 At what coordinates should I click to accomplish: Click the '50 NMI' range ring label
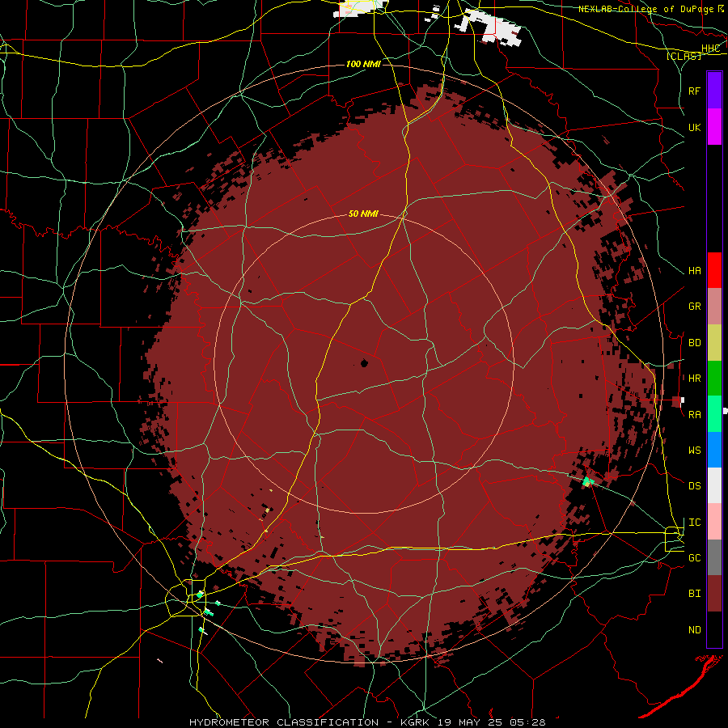coord(363,214)
